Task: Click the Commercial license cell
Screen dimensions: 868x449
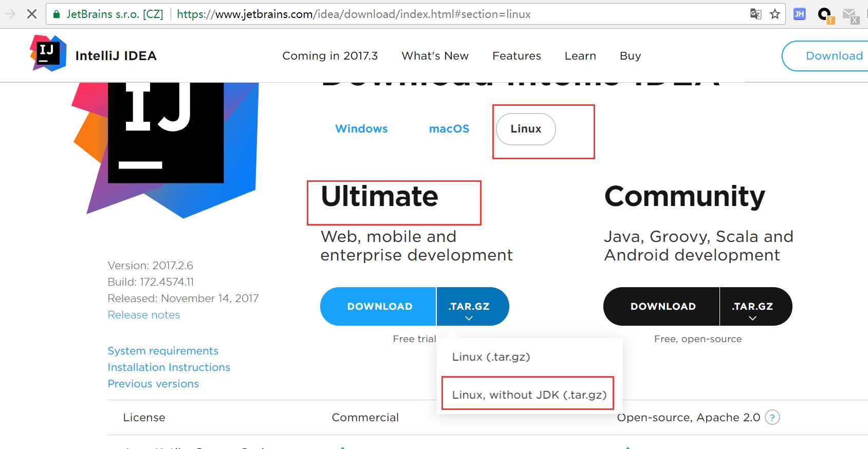Action: 365,418
